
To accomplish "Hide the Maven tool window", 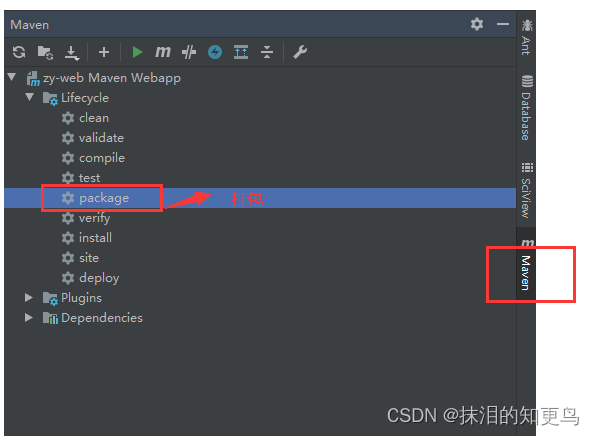I will point(503,24).
